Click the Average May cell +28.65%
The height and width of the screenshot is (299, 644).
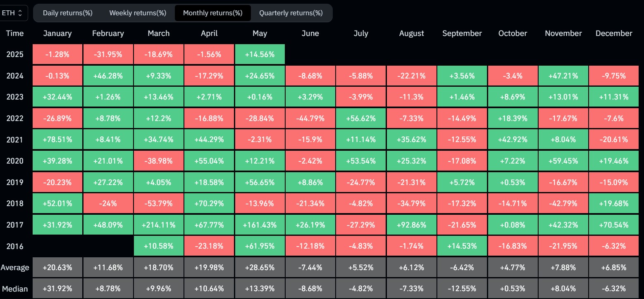click(260, 268)
